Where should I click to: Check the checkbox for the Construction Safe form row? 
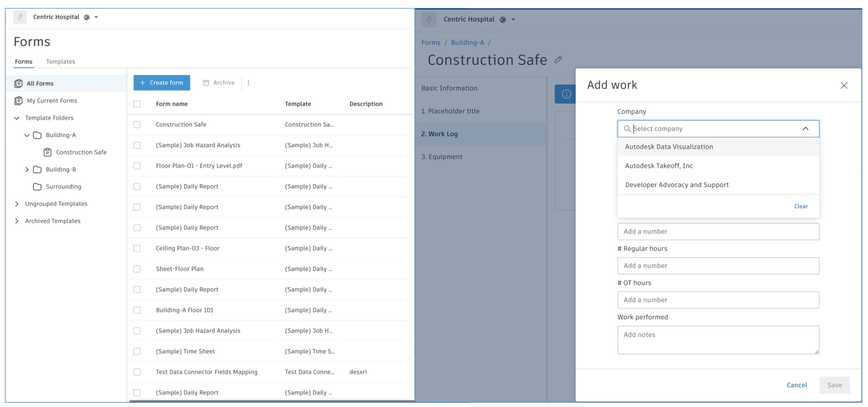coord(137,124)
